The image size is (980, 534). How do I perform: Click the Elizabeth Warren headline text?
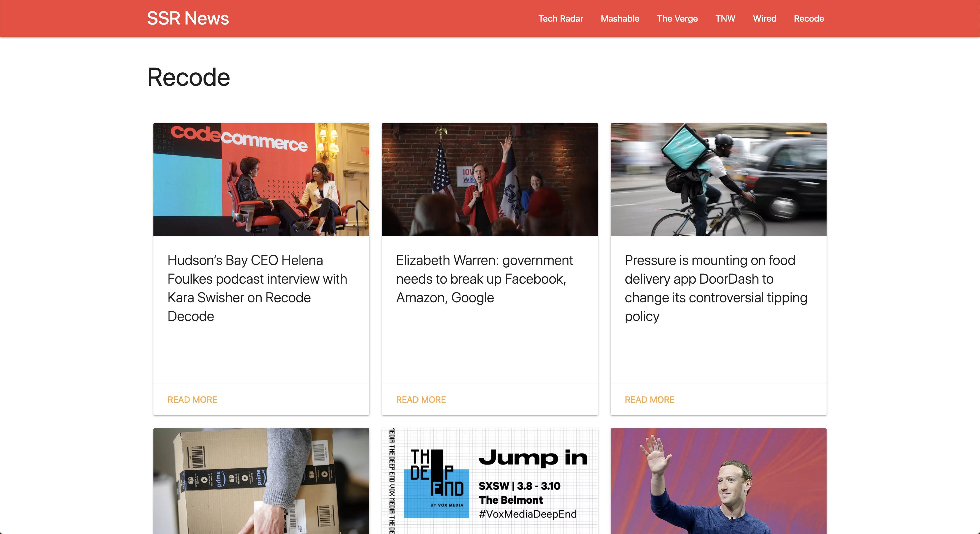(x=484, y=279)
